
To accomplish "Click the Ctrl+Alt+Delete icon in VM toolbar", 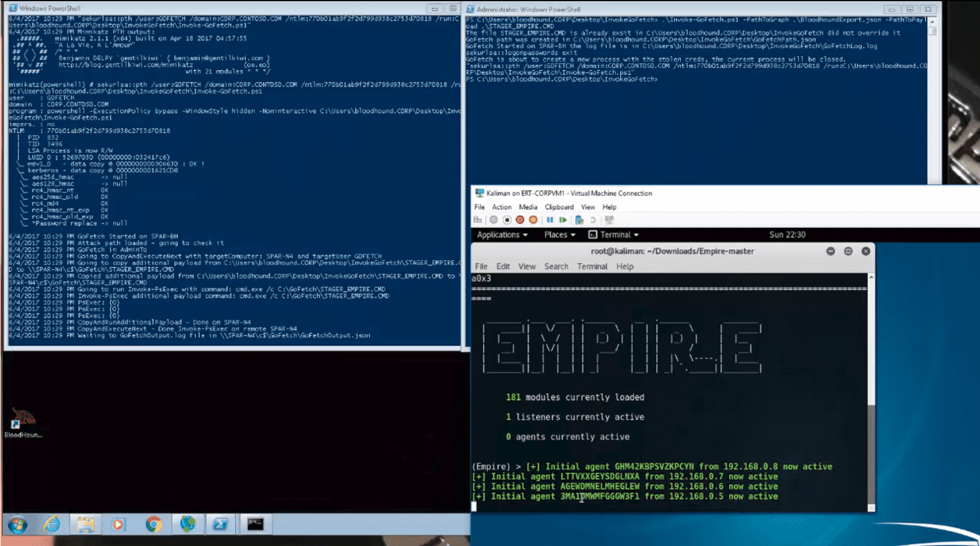I will (x=478, y=220).
